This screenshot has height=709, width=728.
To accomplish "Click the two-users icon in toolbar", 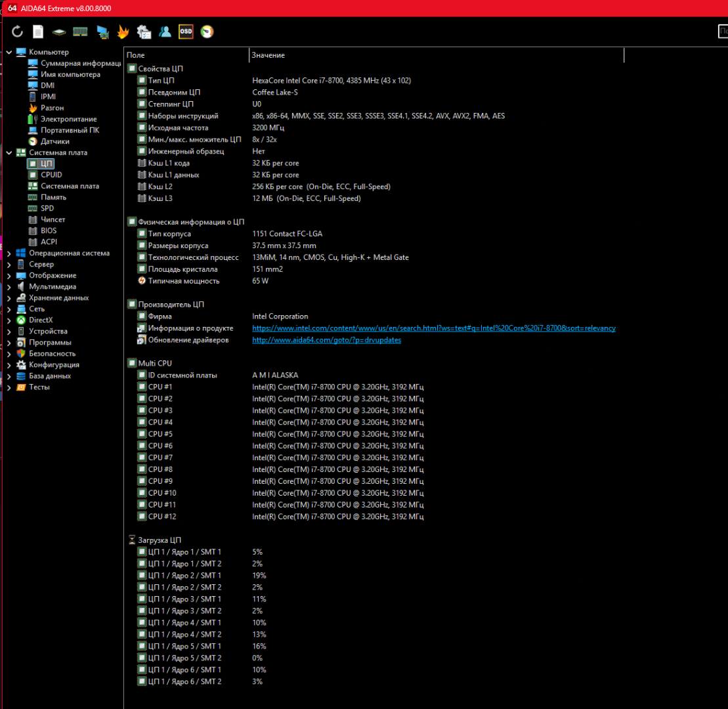I will click(165, 32).
